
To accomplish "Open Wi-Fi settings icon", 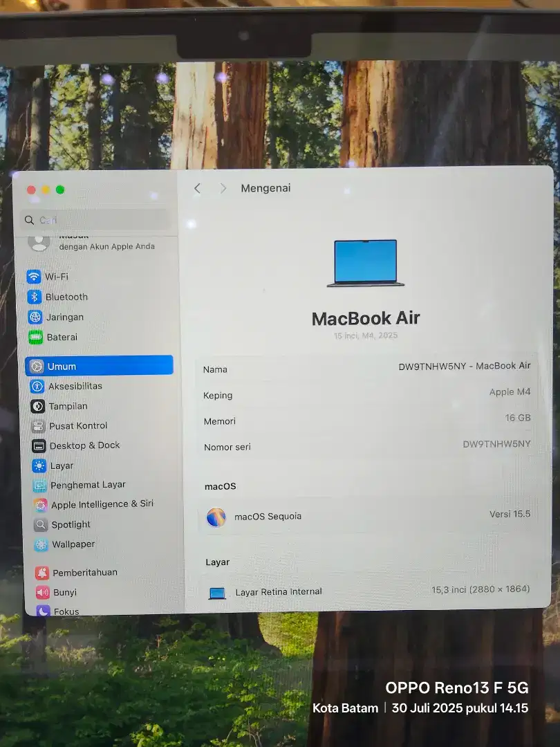I will pyautogui.click(x=34, y=276).
